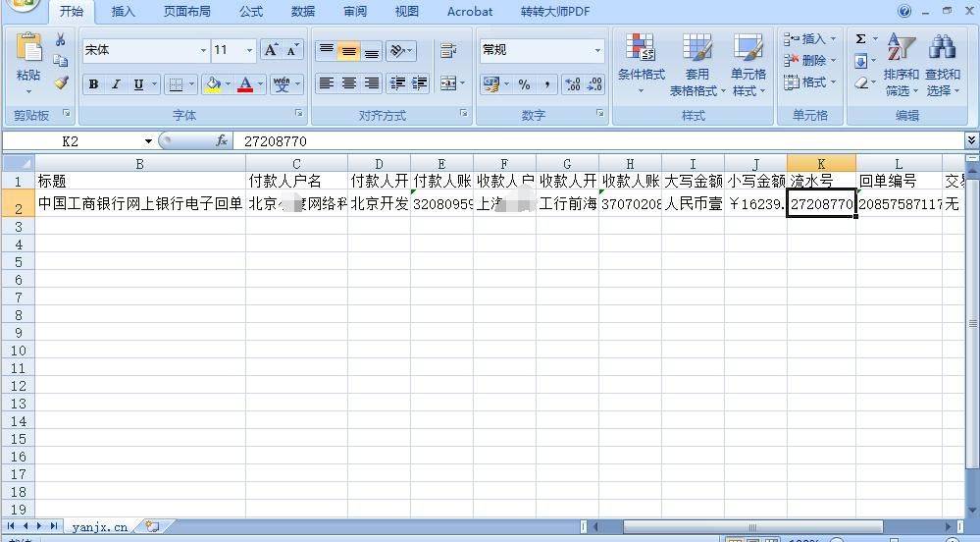Open text orientation options
This screenshot has height=542, width=980.
(400, 51)
